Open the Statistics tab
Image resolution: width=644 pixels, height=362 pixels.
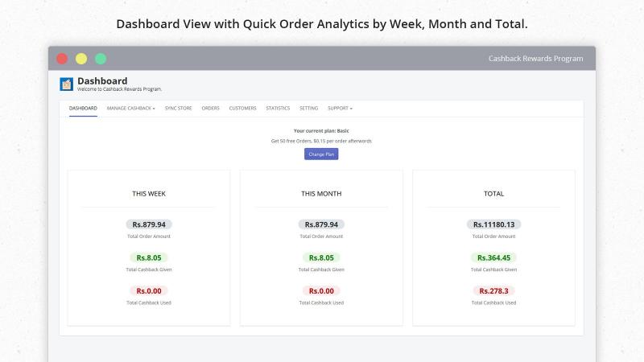click(x=278, y=109)
